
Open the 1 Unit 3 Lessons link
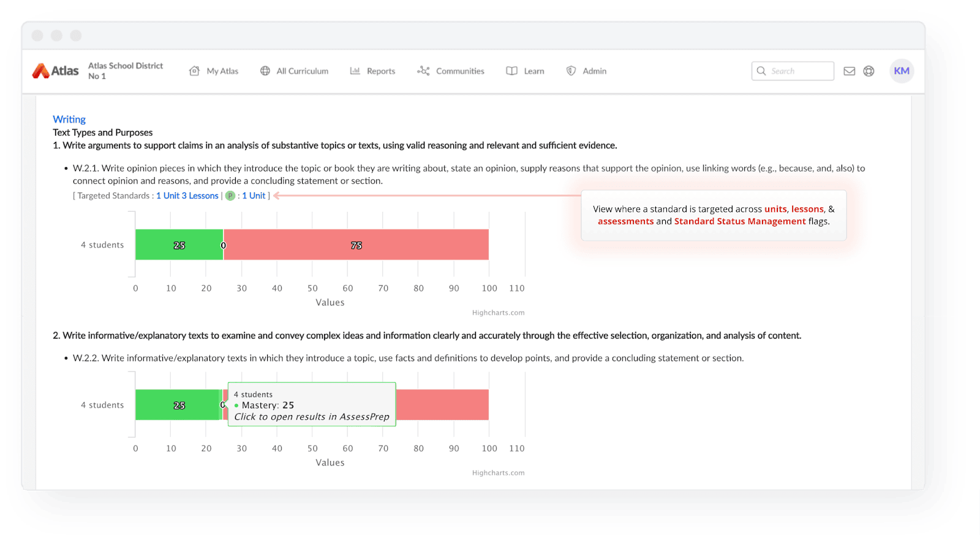pos(187,196)
